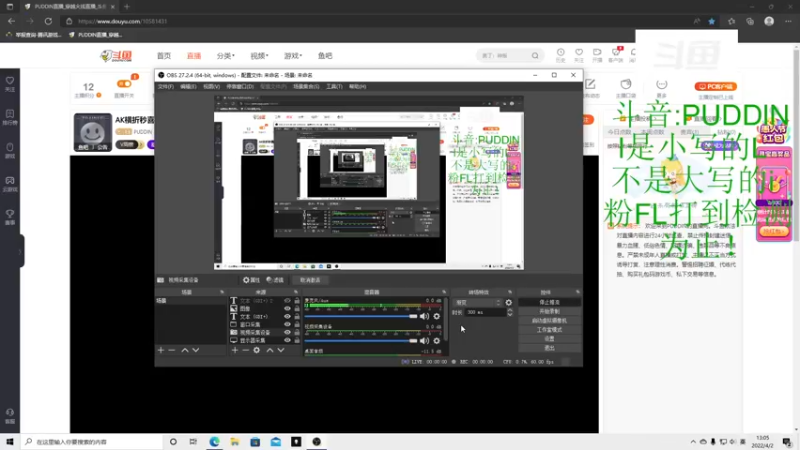This screenshot has height=450, width=800.
Task: Move the selected source up
Action: (x=270, y=350)
